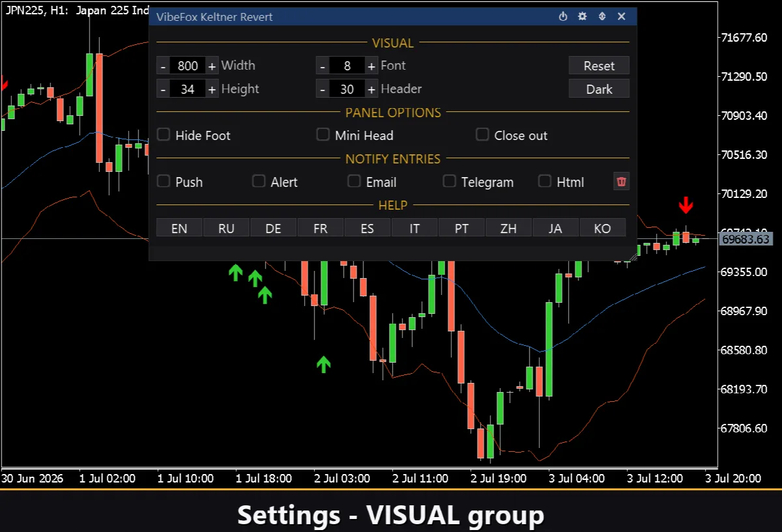
Task: Click the current price label 69683.63
Action: (746, 239)
